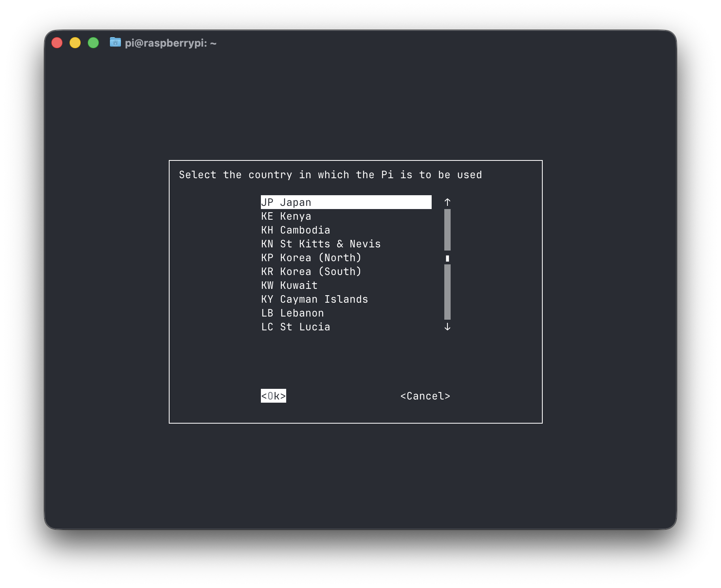
Task: Click the green zoom traffic light
Action: coord(93,42)
